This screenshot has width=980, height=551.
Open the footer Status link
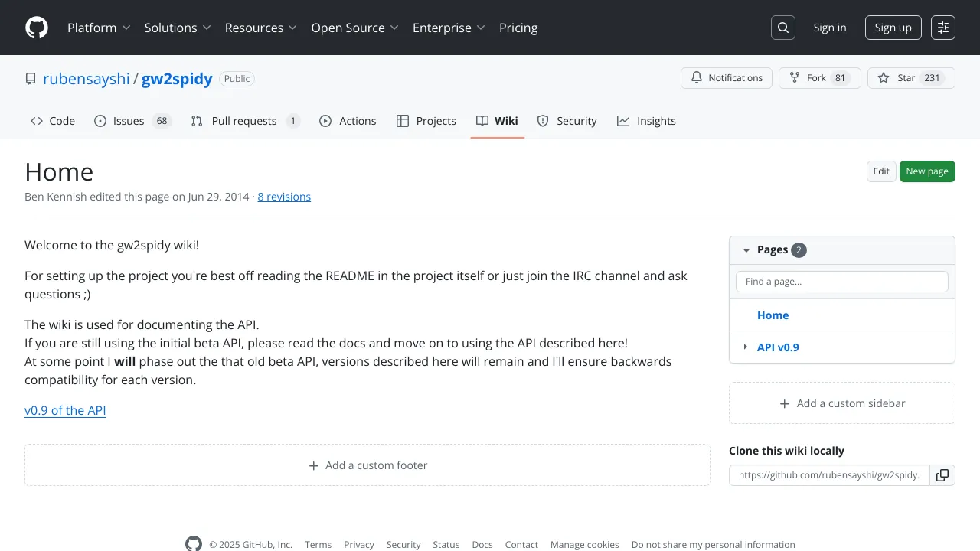click(446, 545)
